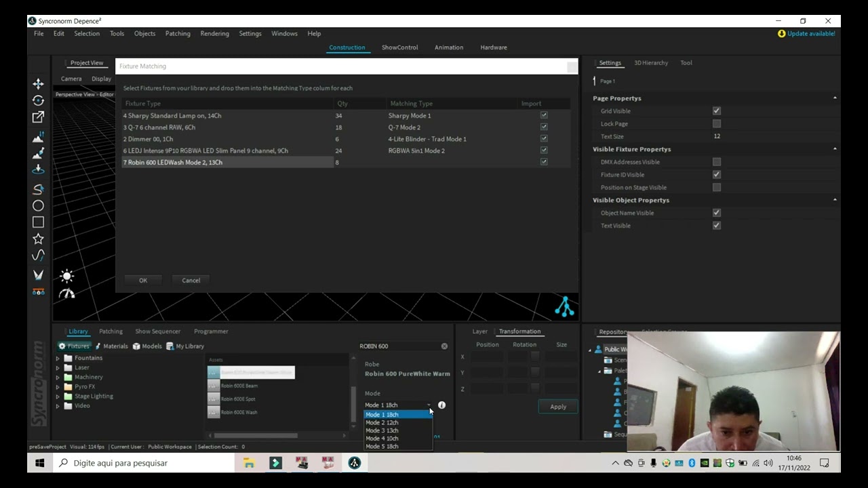Image resolution: width=868 pixels, height=488 pixels.
Task: Expand the Video folder
Action: point(58,405)
